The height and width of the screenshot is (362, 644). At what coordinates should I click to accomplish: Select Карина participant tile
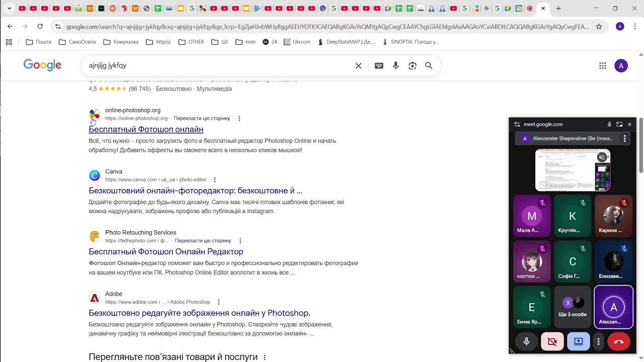click(x=613, y=216)
